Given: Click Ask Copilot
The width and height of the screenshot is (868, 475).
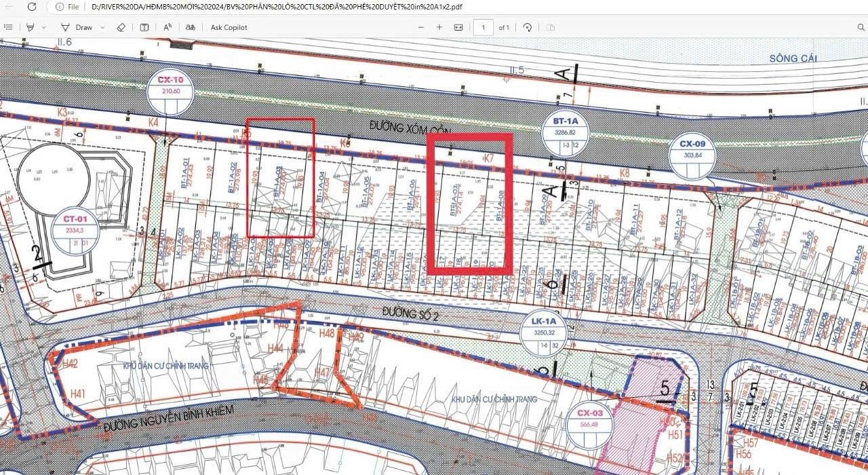Looking at the screenshot, I should [229, 27].
